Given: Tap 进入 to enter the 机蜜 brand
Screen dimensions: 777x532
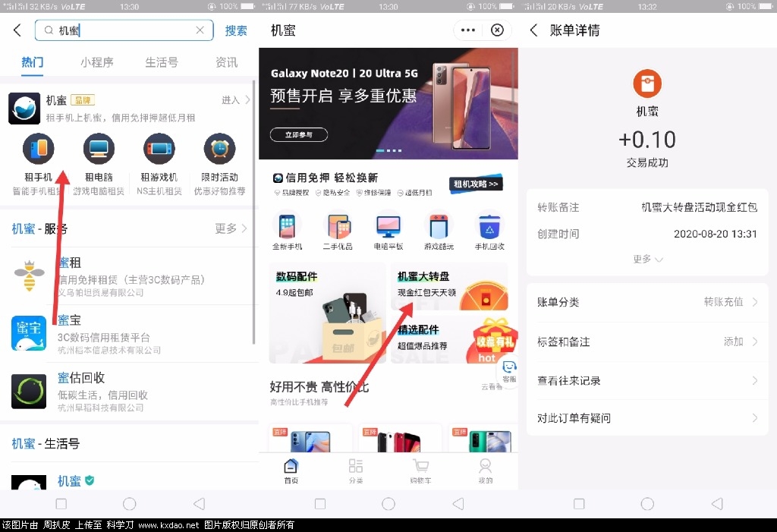Looking at the screenshot, I should pos(235,100).
